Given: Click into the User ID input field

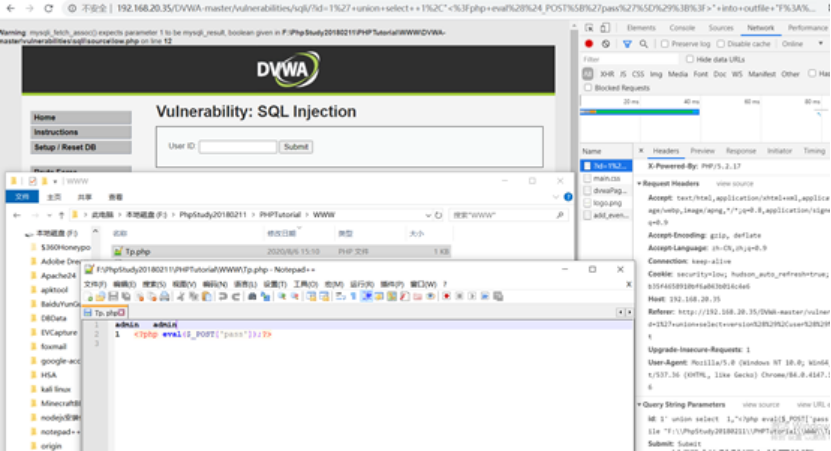Looking at the screenshot, I should click(238, 147).
